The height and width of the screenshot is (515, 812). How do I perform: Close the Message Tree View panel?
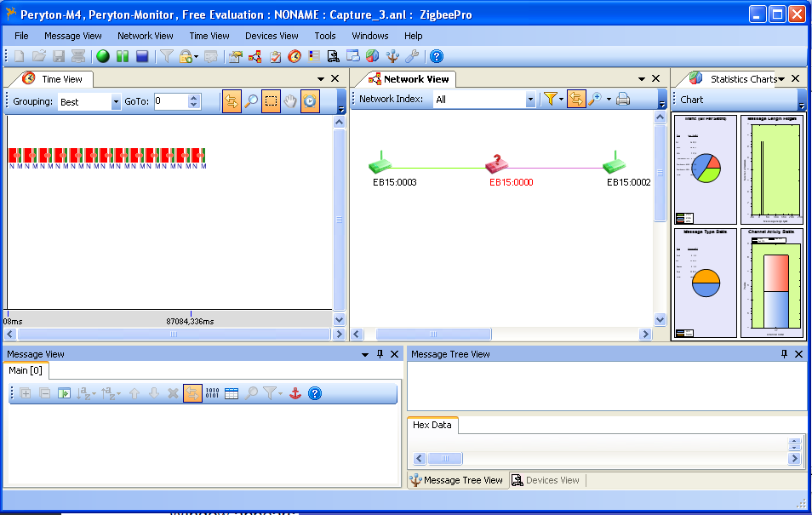(798, 354)
